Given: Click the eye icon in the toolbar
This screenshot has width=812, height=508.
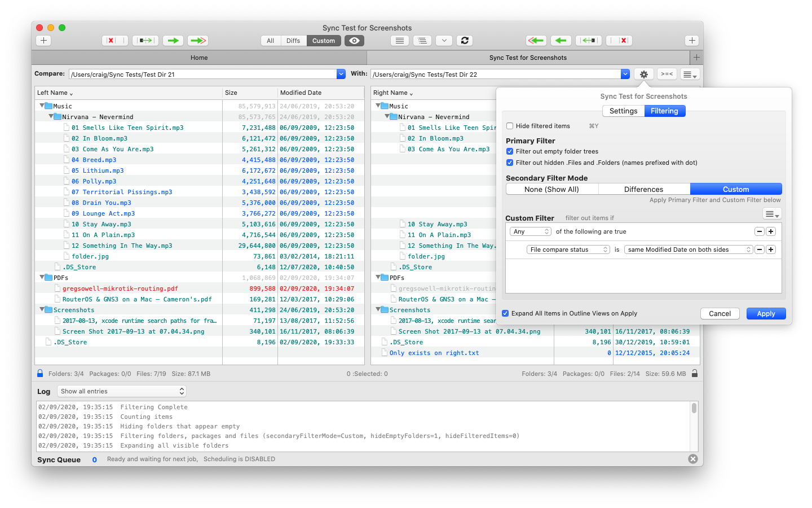Looking at the screenshot, I should pyautogui.click(x=354, y=41).
